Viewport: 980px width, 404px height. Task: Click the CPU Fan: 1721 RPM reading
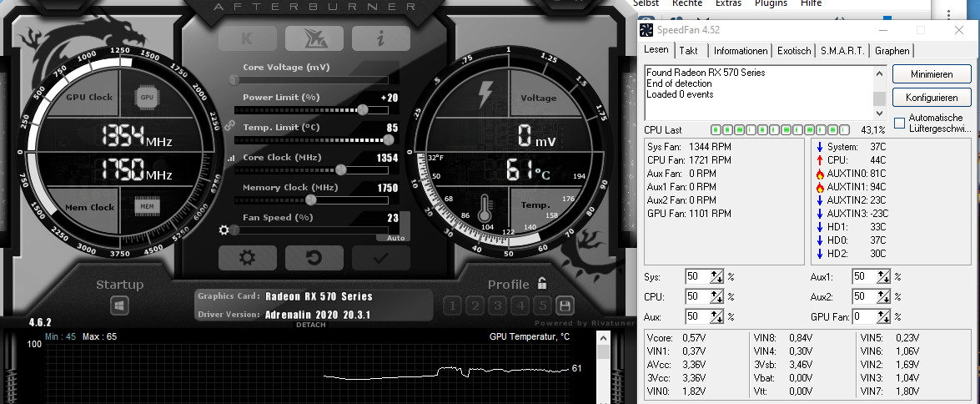689,160
